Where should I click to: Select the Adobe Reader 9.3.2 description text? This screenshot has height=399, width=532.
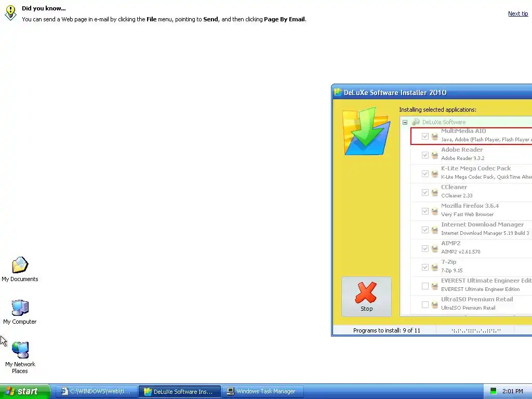pos(462,158)
